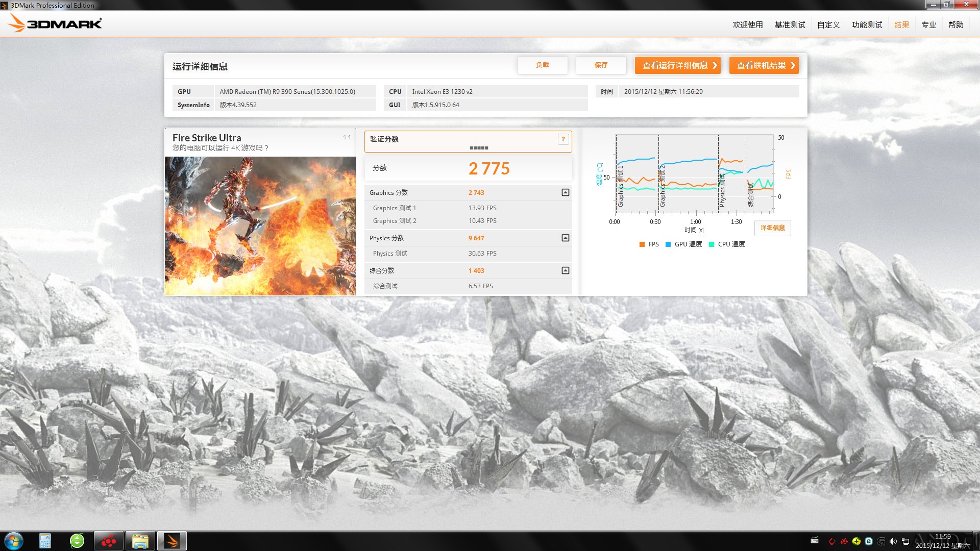Close the 3DMark Professional Edition window
Viewport: 980px width, 551px height.
point(966,5)
